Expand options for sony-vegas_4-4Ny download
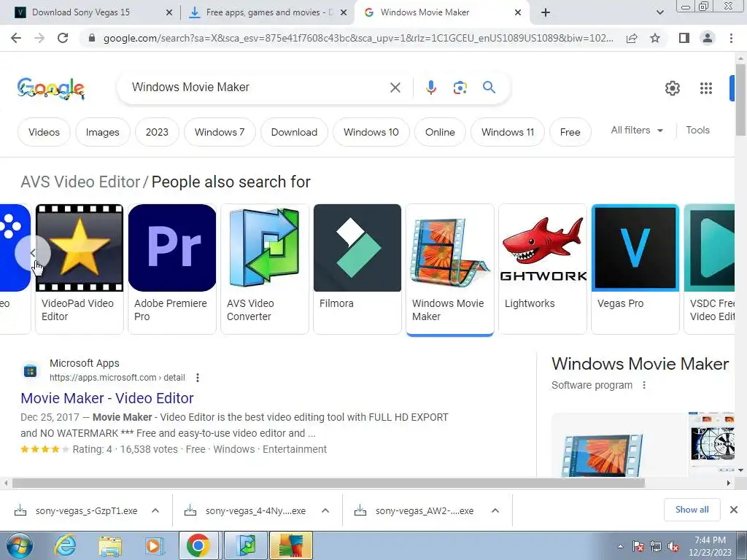 click(x=325, y=511)
